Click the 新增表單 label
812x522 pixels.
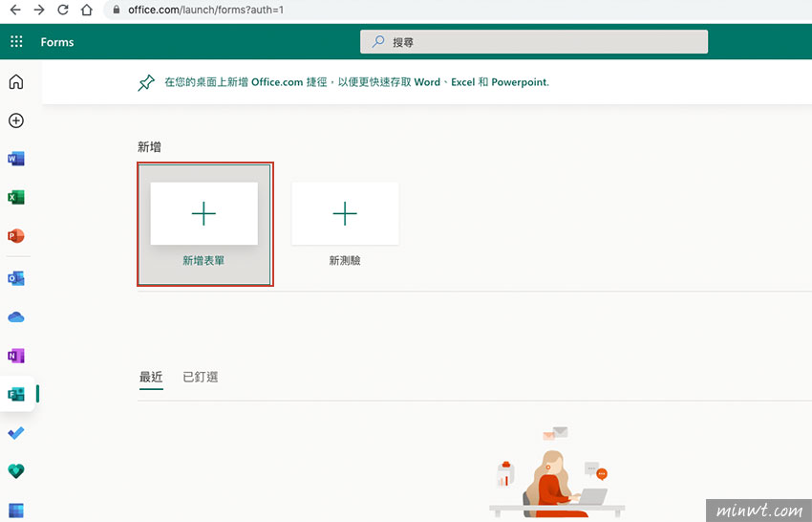click(203, 261)
